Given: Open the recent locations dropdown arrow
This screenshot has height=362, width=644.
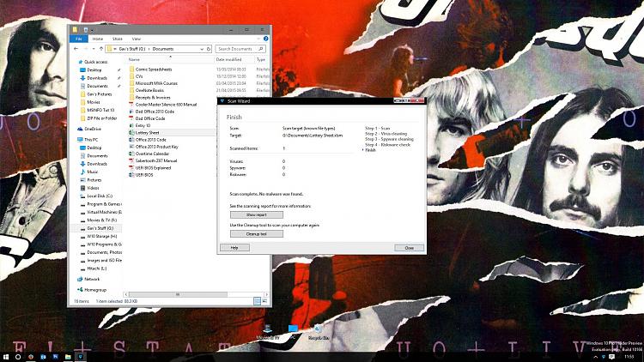Looking at the screenshot, I should click(94, 49).
